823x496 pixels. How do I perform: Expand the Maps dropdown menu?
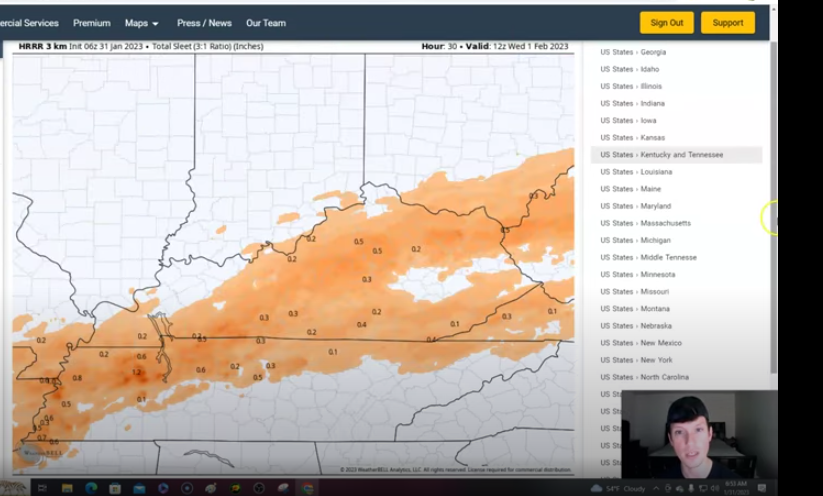click(141, 23)
